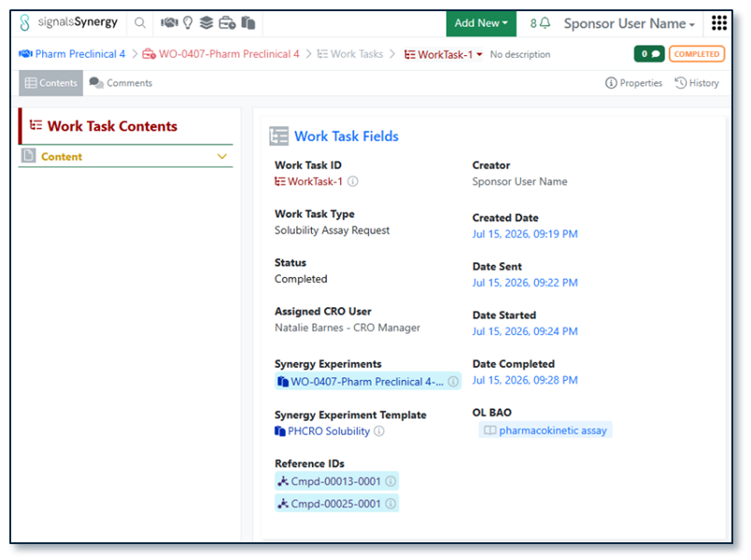This screenshot has width=751, height=560.
Task: Click the lightbulb ideas toolbar icon
Action: pyautogui.click(x=188, y=22)
